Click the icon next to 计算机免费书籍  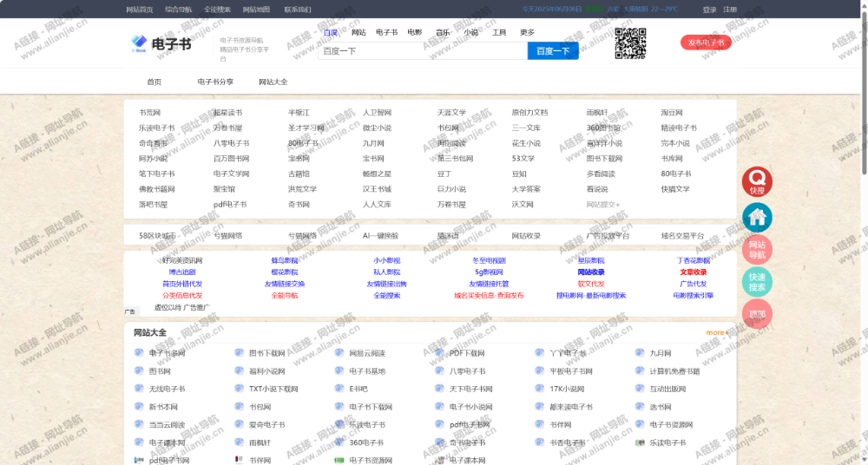[x=640, y=371]
